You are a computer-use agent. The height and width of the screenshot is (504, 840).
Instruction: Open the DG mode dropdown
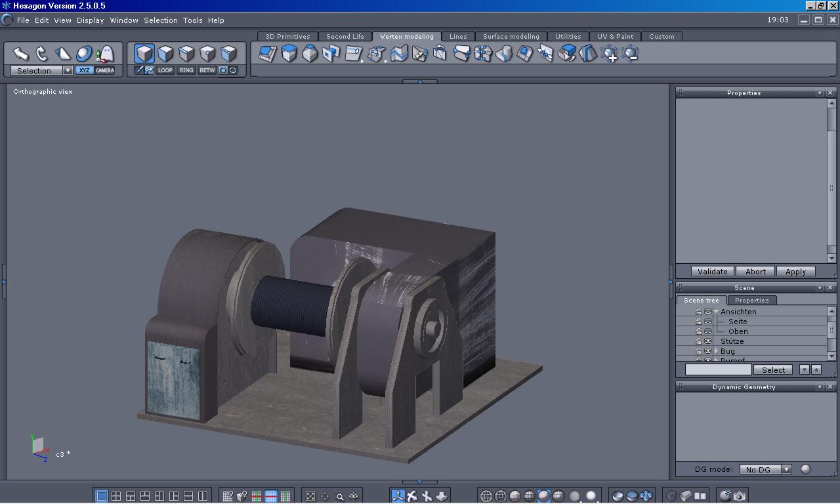pyautogui.click(x=786, y=469)
